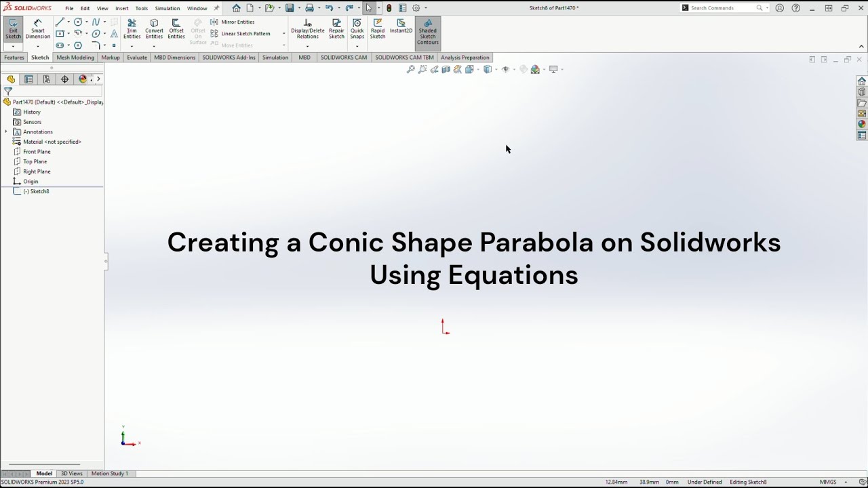Open the Tools menu
This screenshot has width=868, height=488.
click(x=142, y=8)
